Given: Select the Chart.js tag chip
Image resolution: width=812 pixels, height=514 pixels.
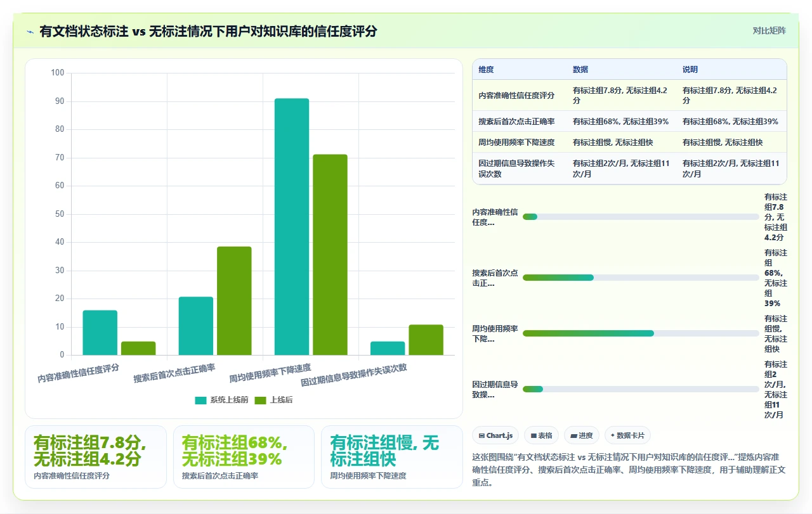Looking at the screenshot, I should (495, 435).
